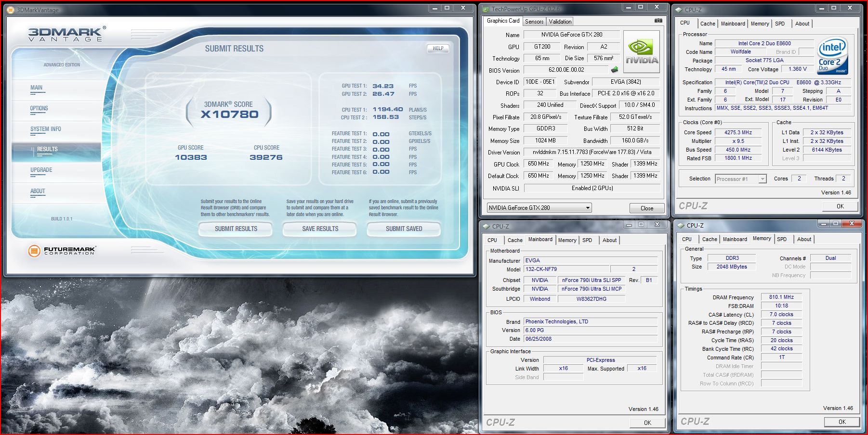Click the GPU-Z title bar icon

tap(486, 9)
